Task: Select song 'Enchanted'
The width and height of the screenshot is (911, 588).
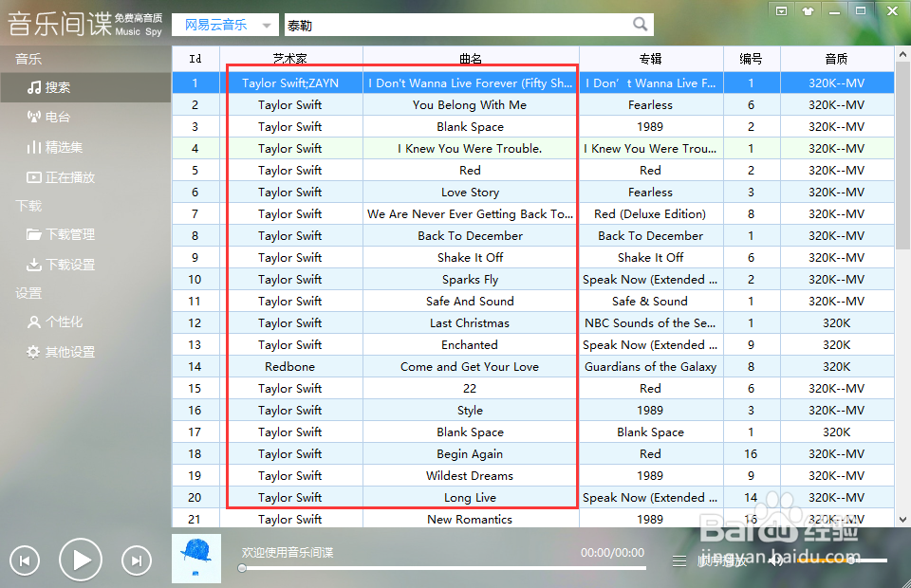Action: [470, 345]
